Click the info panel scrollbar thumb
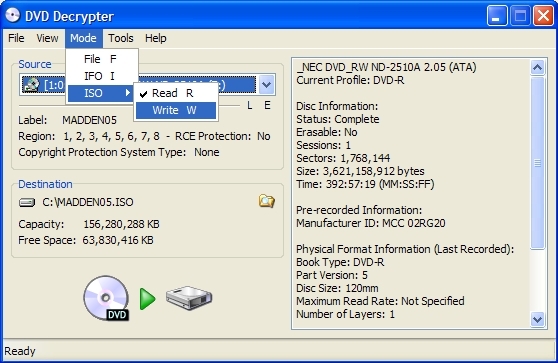558x363 pixels. pos(537,163)
